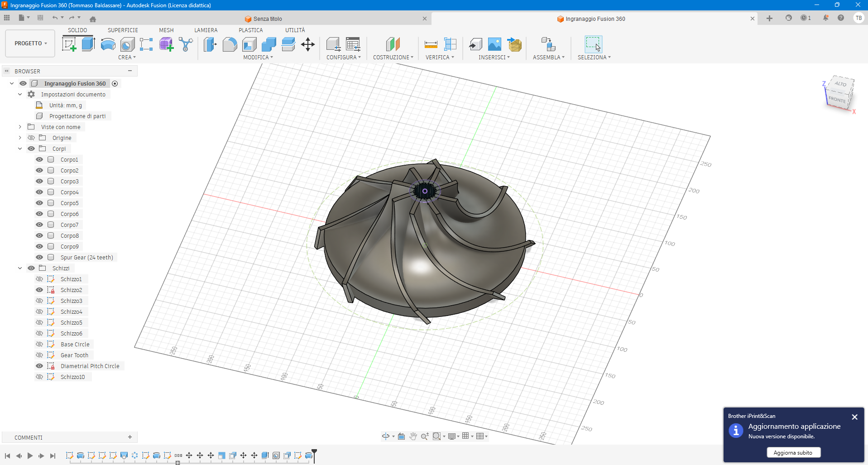The width and height of the screenshot is (868, 465).
Task: Open the Measure tool under VERIFICA
Action: point(430,44)
